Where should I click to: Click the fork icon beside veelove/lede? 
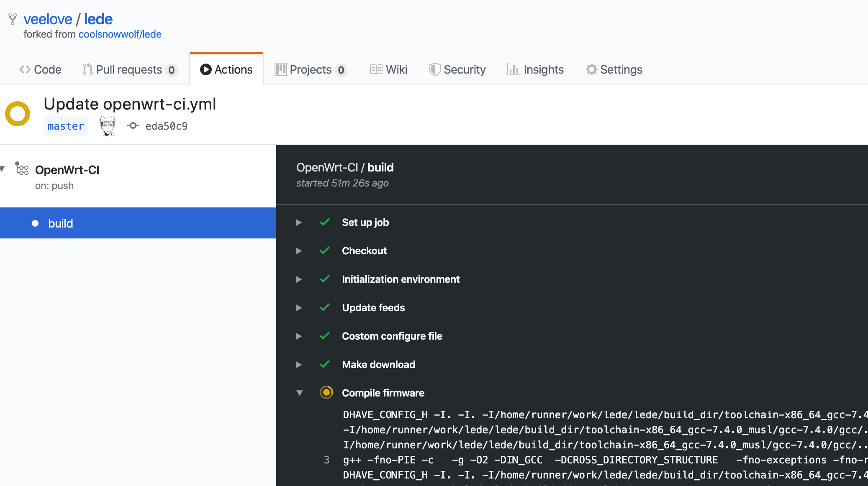[x=13, y=19]
